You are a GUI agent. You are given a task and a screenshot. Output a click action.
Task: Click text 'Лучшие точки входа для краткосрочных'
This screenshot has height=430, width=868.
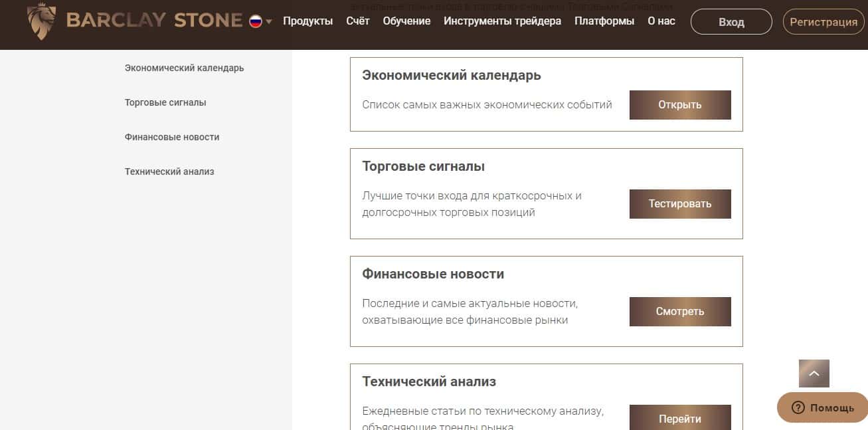coord(472,196)
